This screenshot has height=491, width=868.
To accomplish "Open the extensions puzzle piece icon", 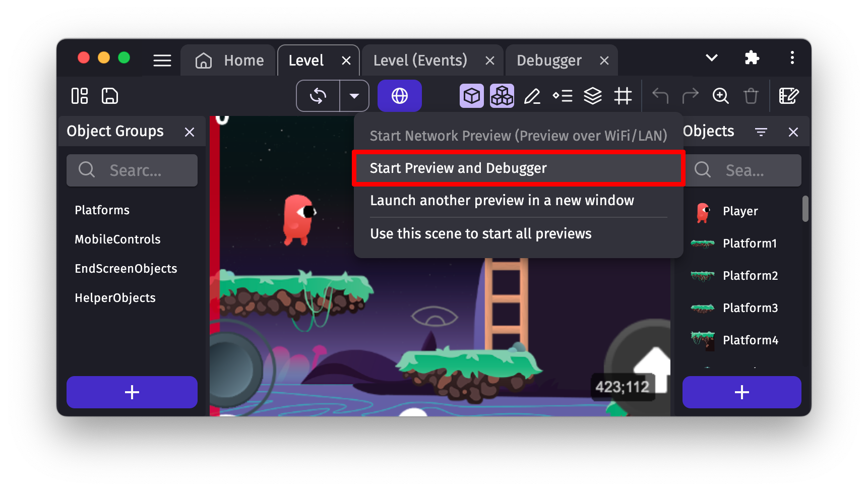I will tap(752, 58).
